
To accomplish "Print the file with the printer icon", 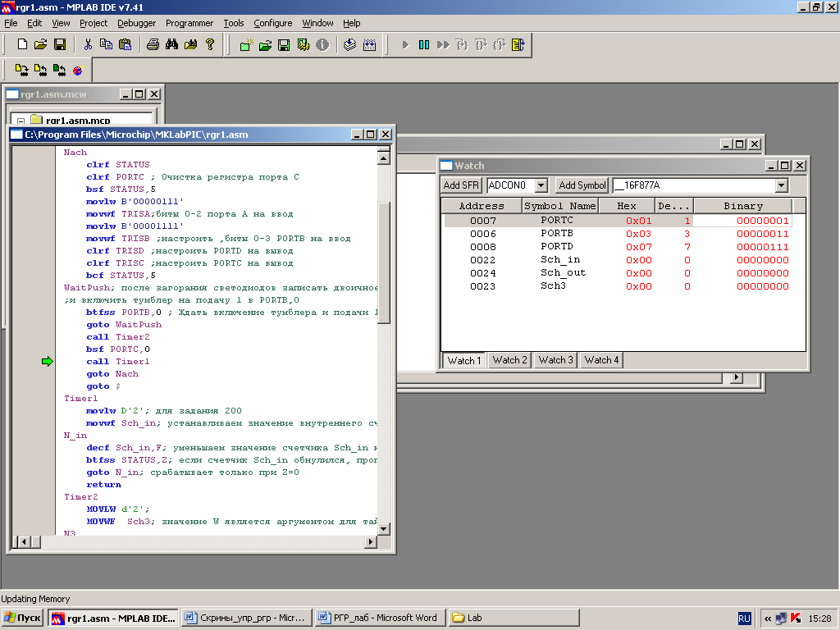I will 153,44.
